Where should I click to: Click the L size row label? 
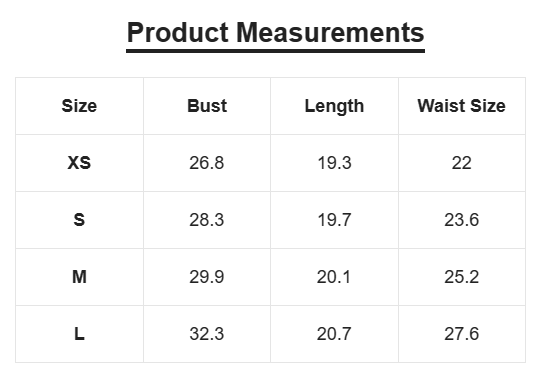[x=79, y=334]
